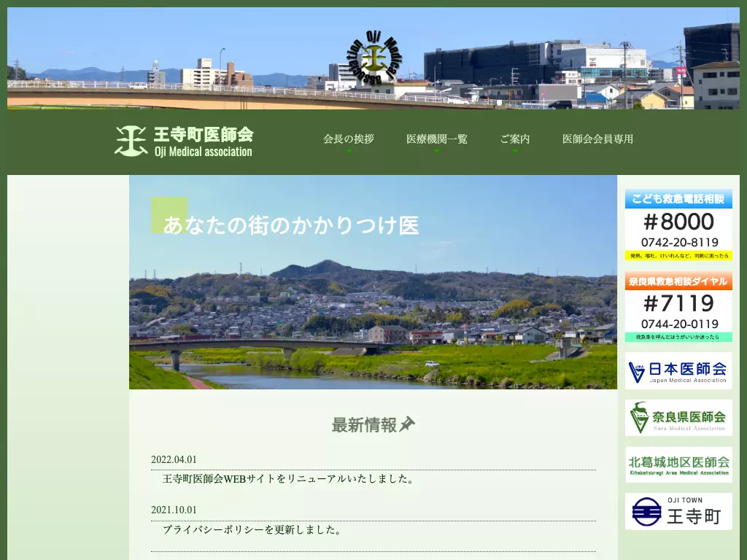Open the 奈良県救急相談ダイヤル #7119 banner
This screenshot has width=747, height=560.
678,307
